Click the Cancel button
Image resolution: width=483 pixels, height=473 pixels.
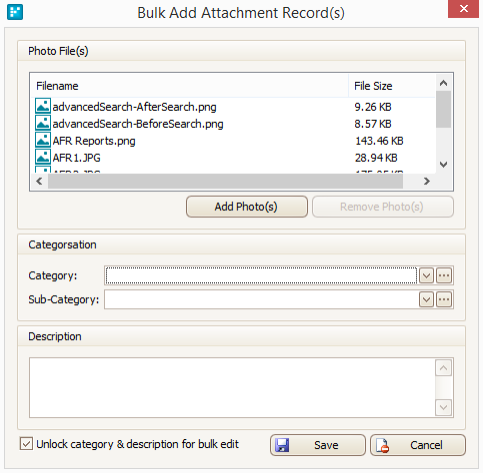[418, 445]
